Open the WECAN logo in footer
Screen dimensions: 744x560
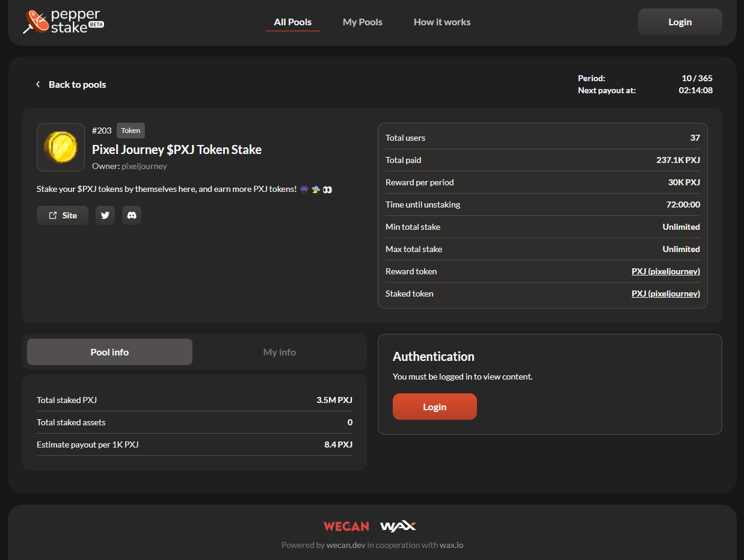(x=346, y=526)
